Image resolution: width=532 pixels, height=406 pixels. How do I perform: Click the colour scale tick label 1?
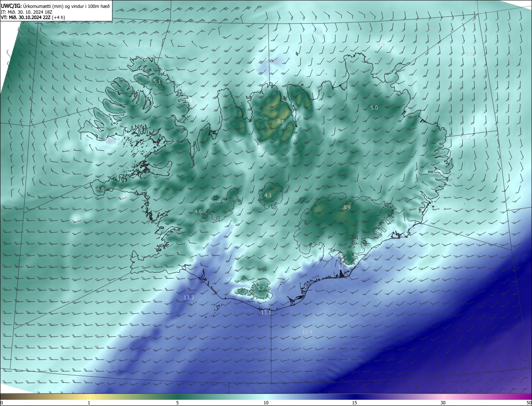point(89,403)
